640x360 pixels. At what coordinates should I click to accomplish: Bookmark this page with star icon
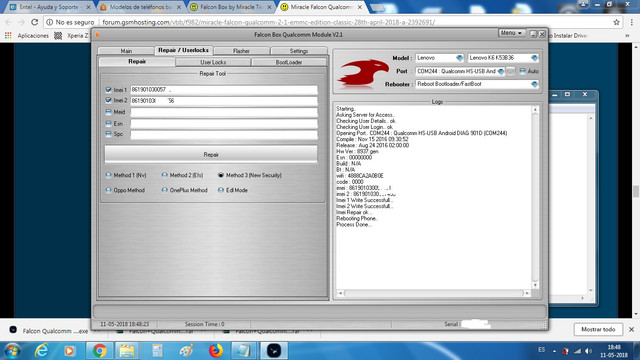(616, 22)
